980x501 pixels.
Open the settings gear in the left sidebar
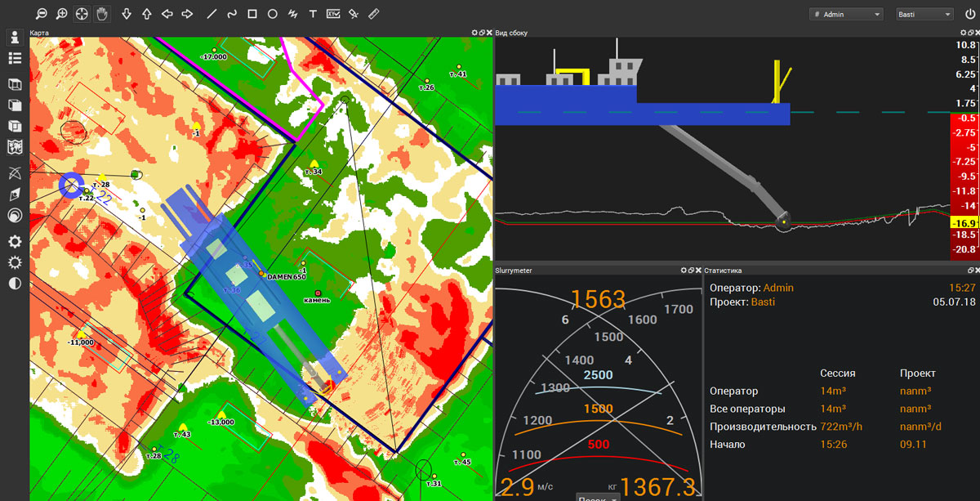[14, 241]
